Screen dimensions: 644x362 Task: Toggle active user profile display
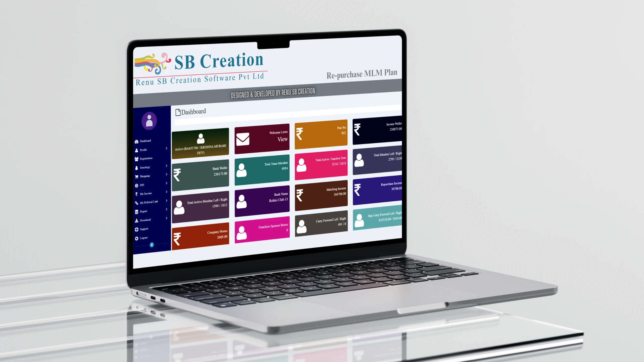(201, 142)
